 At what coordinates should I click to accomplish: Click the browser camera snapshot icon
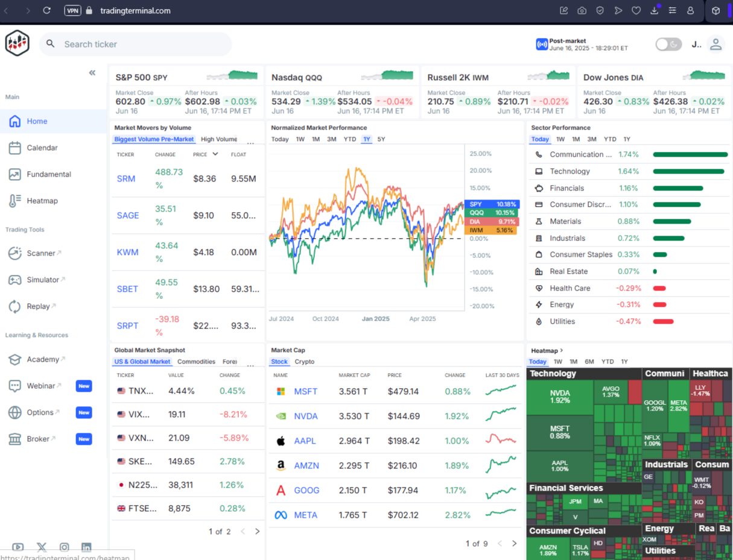582,10
